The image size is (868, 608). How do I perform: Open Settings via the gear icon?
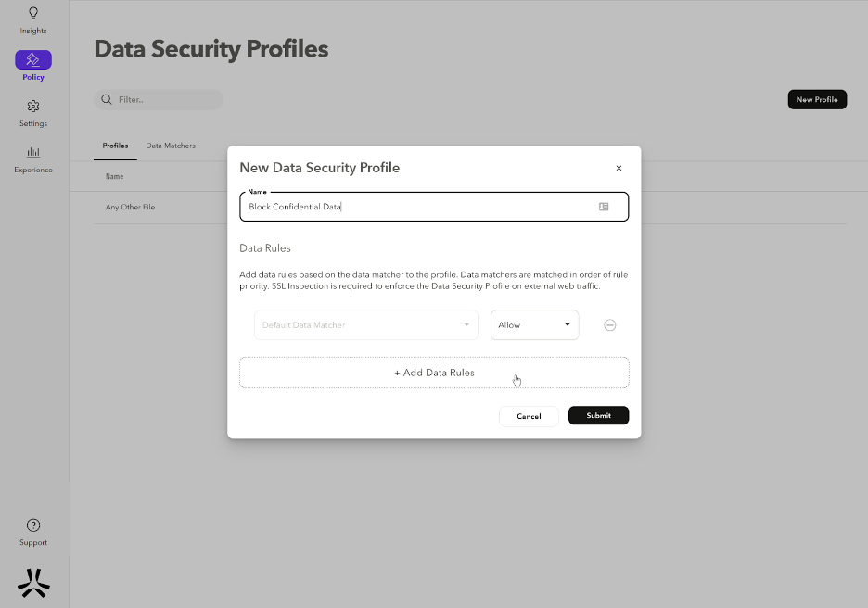tap(33, 107)
